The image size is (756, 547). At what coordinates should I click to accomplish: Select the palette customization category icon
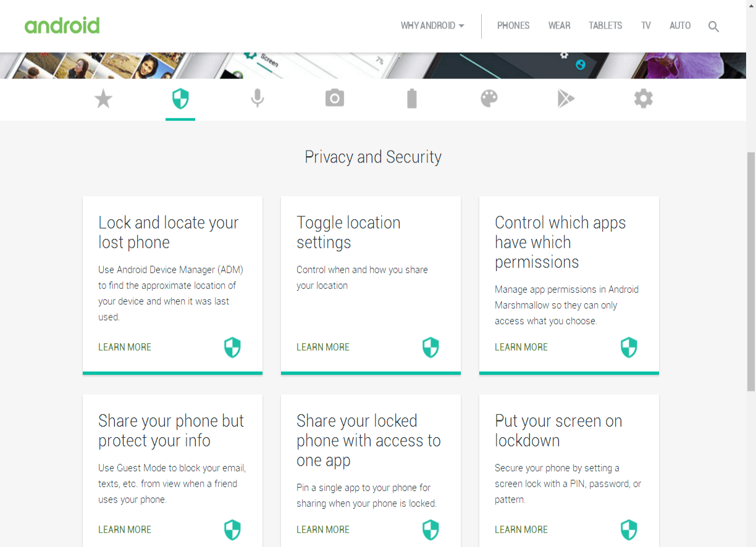tap(489, 99)
